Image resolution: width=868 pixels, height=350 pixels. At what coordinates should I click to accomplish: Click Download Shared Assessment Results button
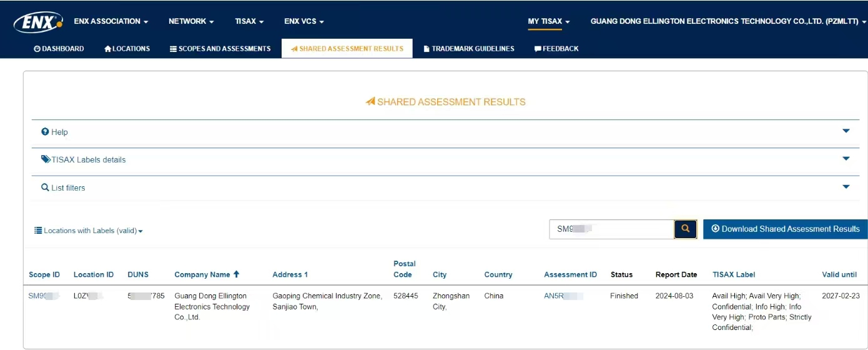point(786,229)
